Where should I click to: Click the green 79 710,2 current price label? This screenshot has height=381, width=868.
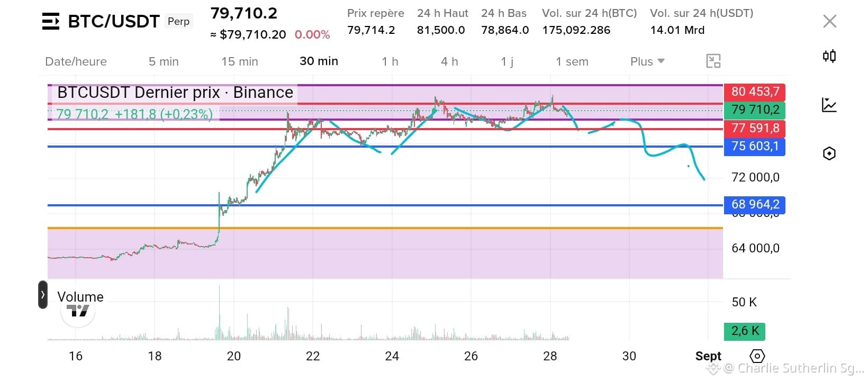[755, 110]
